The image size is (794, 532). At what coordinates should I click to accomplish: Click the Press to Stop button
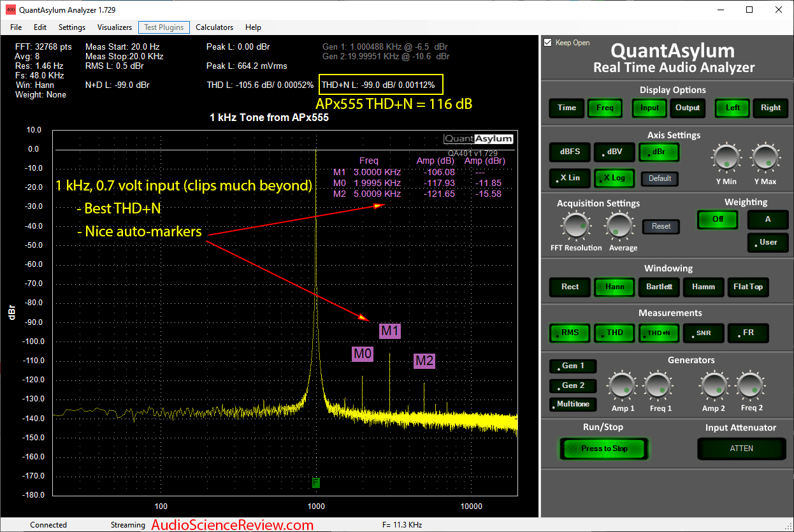pyautogui.click(x=604, y=449)
